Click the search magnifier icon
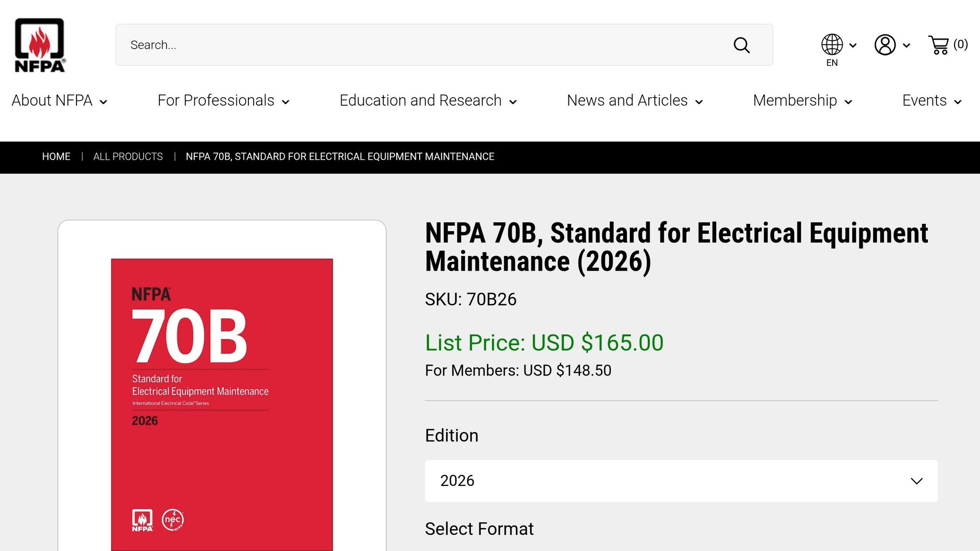The image size is (980, 551). tap(741, 45)
